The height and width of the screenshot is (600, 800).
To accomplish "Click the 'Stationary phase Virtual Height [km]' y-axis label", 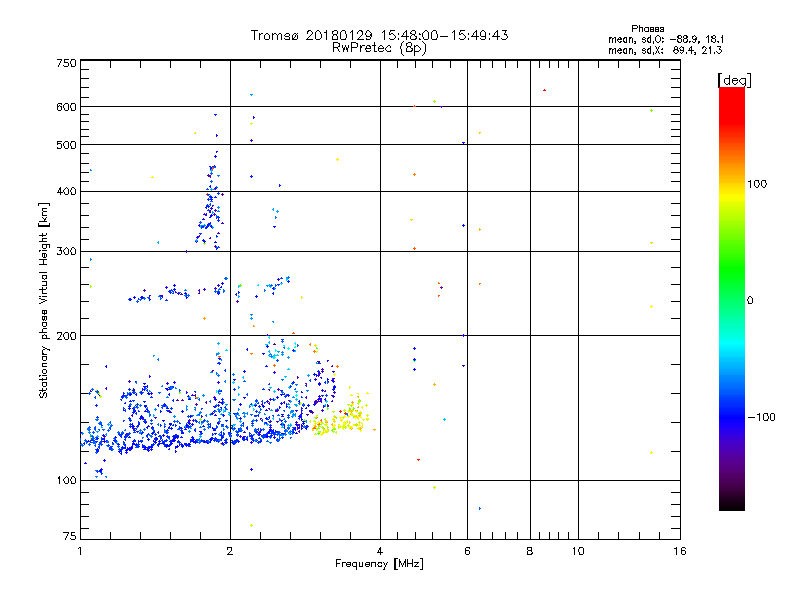I will pos(44,300).
